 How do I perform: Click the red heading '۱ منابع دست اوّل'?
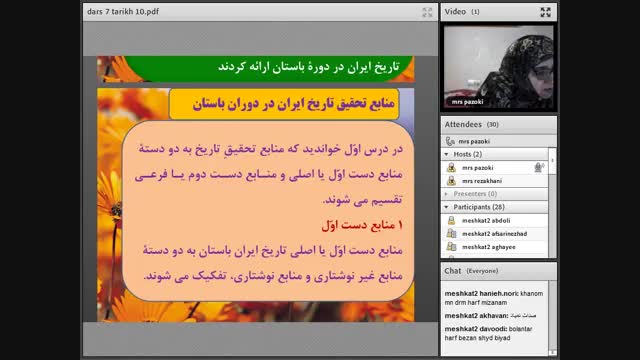click(362, 225)
